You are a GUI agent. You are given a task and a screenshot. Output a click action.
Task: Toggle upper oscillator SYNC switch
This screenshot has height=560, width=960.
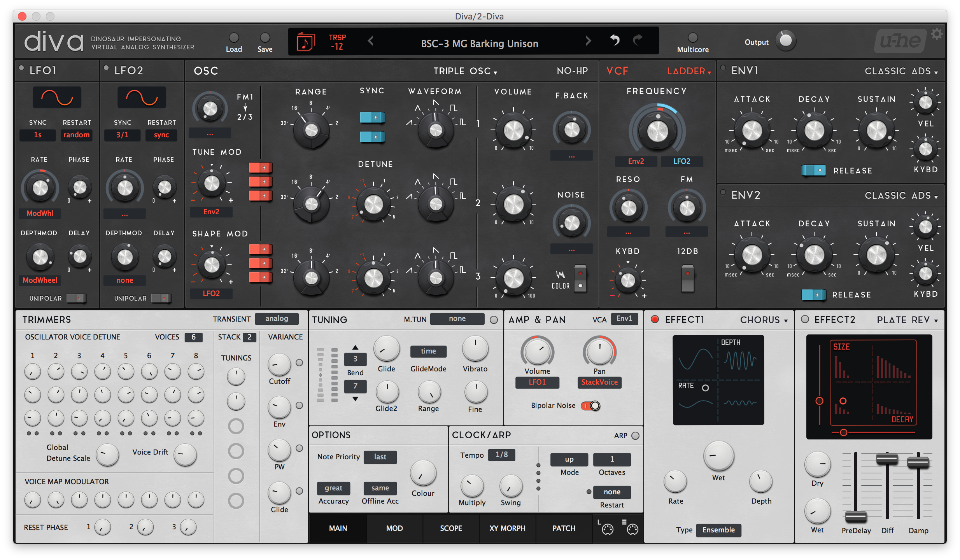click(372, 117)
